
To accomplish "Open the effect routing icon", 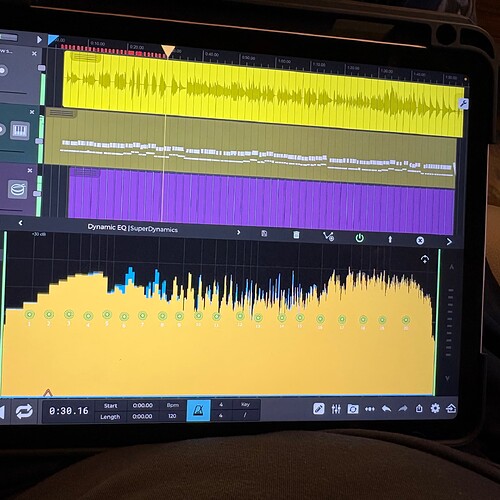I will [x=328, y=236].
